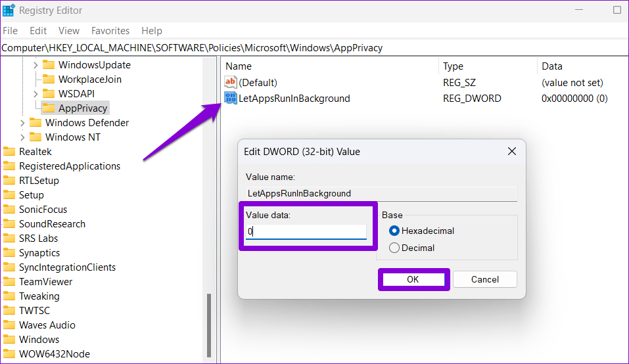Click the WorkplaceJoin folder icon
This screenshot has height=364, width=629.
49,79
